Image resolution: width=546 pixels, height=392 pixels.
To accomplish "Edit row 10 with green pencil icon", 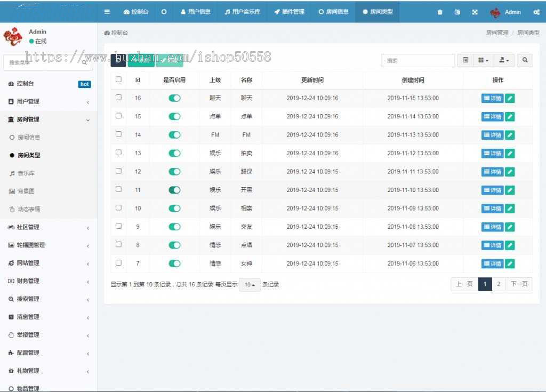I will 510,209.
